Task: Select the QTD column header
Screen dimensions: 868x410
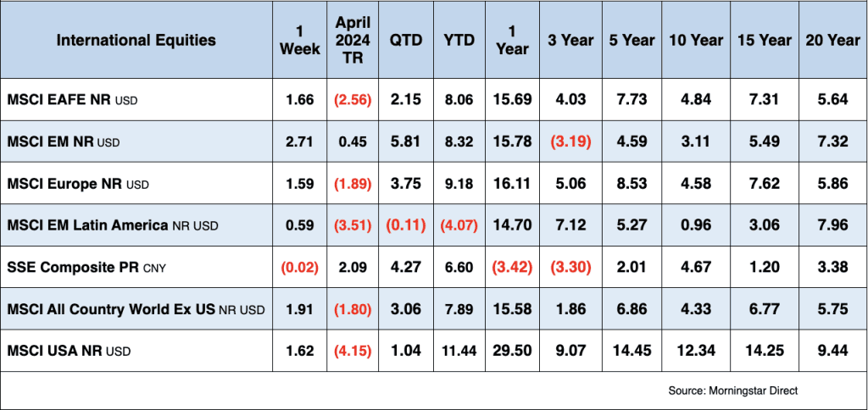Action: pyautogui.click(x=406, y=40)
